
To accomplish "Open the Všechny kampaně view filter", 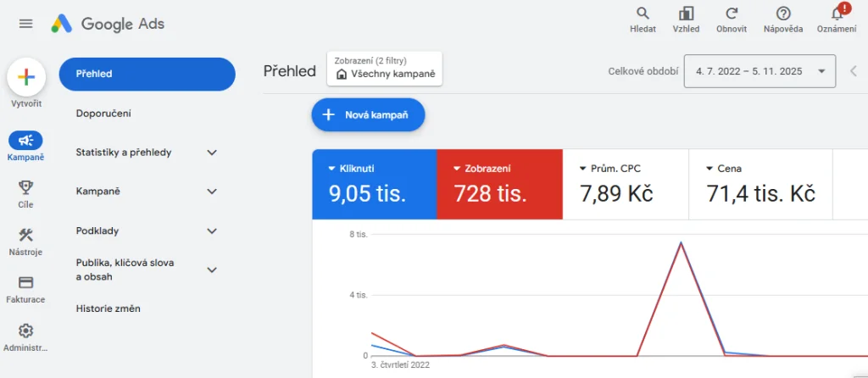I will click(385, 69).
